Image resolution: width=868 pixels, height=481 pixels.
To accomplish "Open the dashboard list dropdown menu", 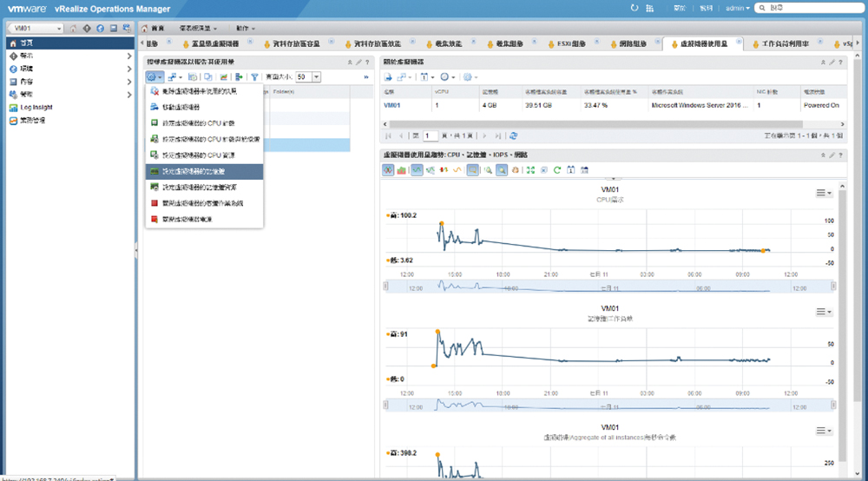I will 197,29.
